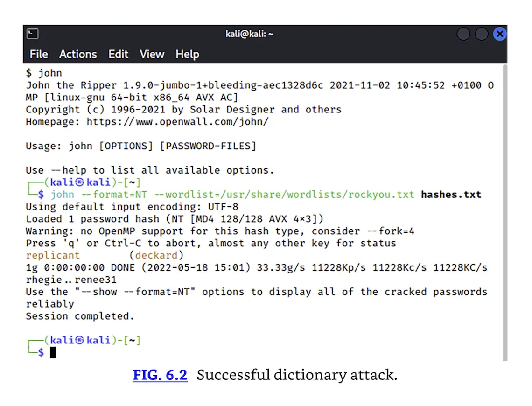Close the terminal with the blue X

(x=499, y=34)
